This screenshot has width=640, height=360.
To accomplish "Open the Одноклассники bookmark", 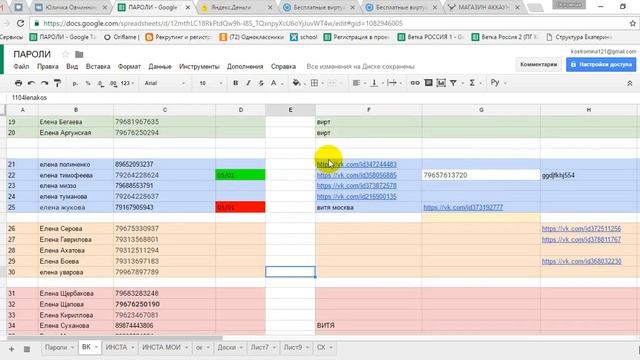I will 251,37.
